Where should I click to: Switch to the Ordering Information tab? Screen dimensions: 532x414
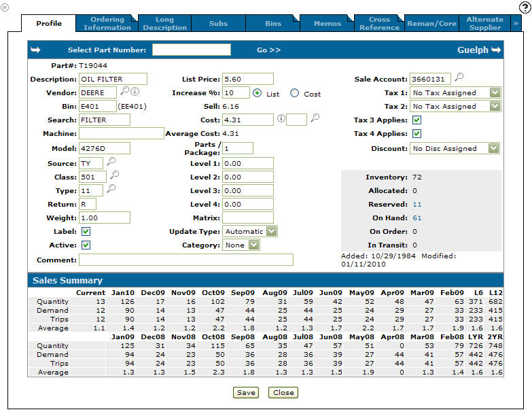(x=107, y=23)
